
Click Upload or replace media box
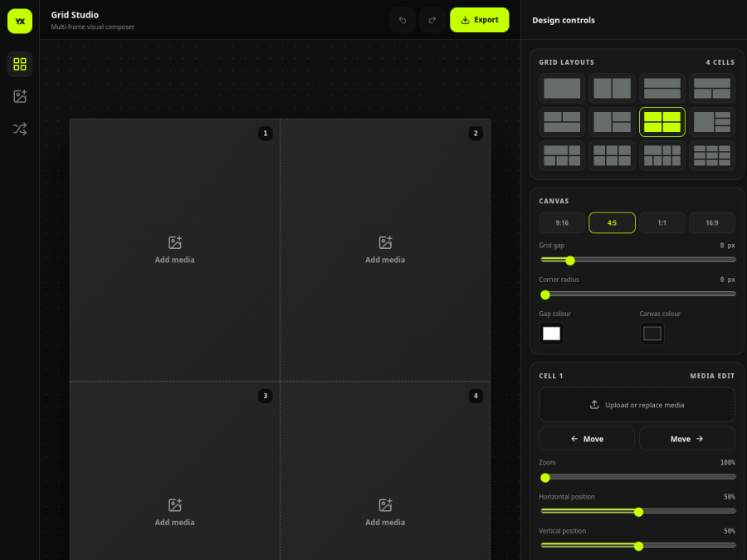click(637, 405)
